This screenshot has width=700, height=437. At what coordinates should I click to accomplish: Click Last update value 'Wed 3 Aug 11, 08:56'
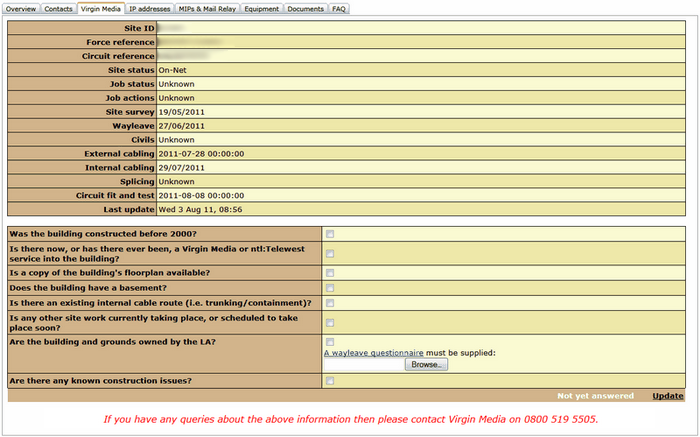coord(200,209)
